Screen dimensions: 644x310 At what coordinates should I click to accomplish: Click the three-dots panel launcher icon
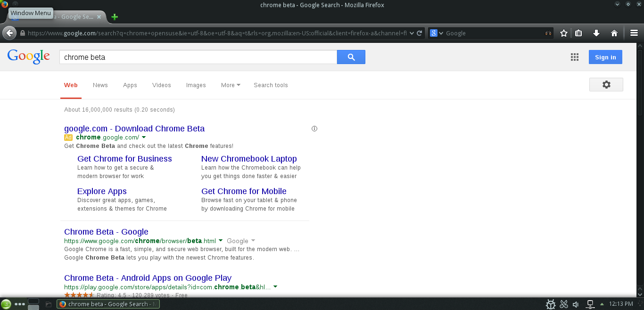coord(19,304)
